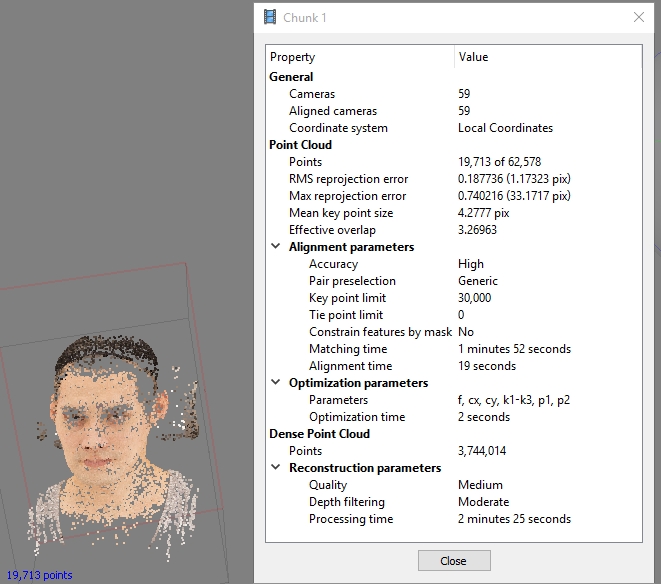Collapse the Reconstruction parameters section
The image size is (661, 584).
click(276, 468)
